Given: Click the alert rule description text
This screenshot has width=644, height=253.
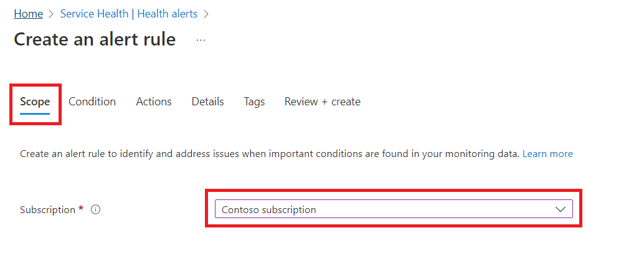Looking at the screenshot, I should tap(270, 154).
